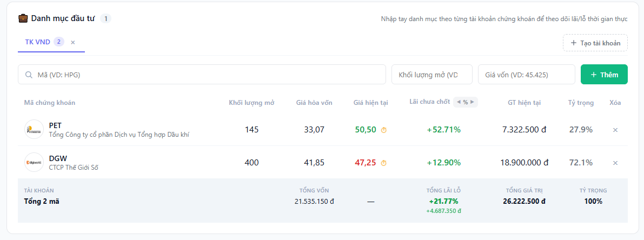Click the PET ticker name
This screenshot has width=644, height=240.
click(x=55, y=125)
